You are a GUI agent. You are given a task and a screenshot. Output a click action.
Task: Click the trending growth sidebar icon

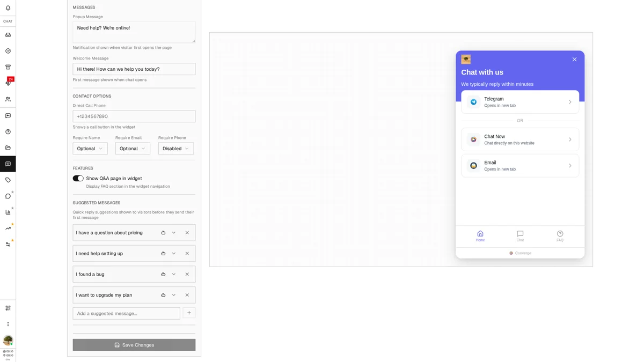click(8, 227)
